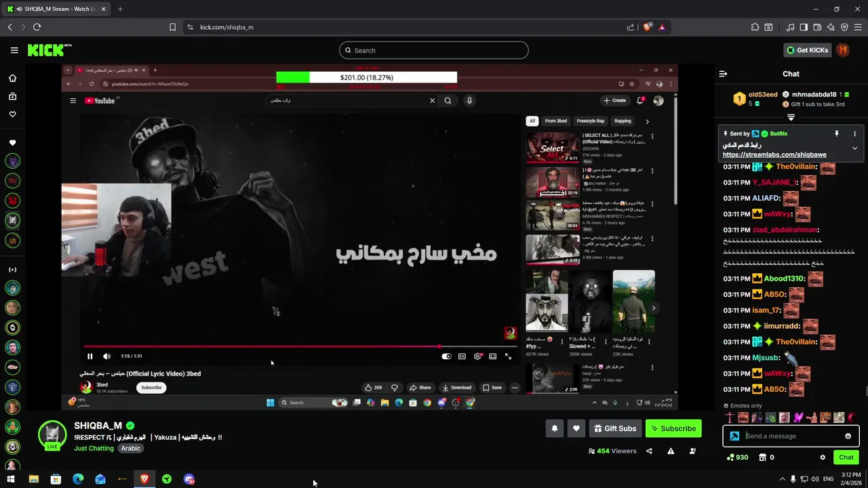Mute the tab via speaker icon
The width and height of the screenshot is (868, 488).
(18, 9)
